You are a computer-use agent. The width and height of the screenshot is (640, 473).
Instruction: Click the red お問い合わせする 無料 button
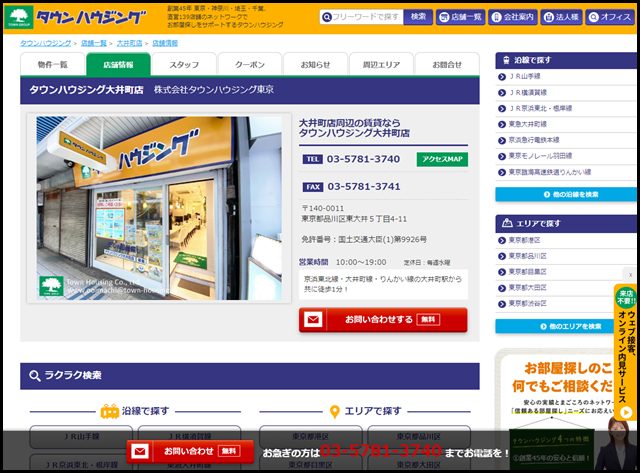383,320
